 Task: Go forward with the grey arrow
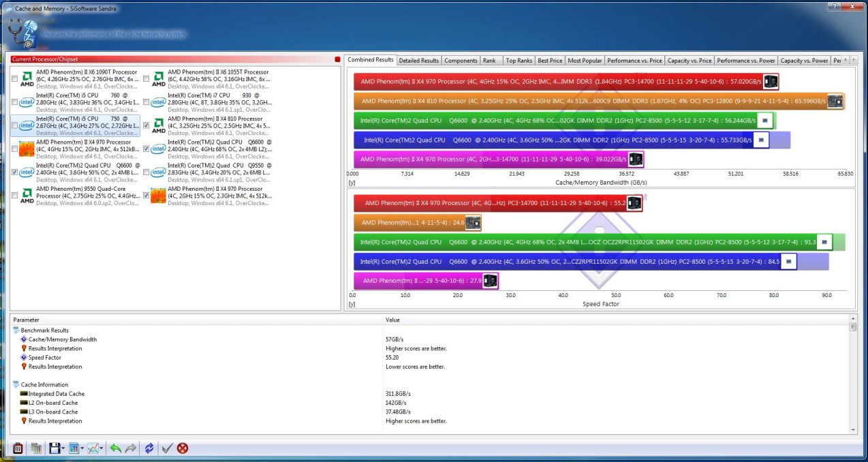131,448
